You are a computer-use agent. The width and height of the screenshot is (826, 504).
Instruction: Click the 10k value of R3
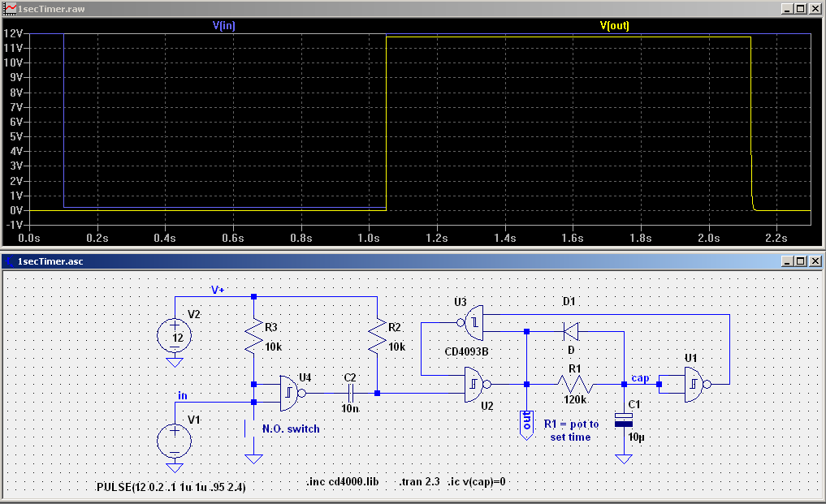tap(274, 347)
